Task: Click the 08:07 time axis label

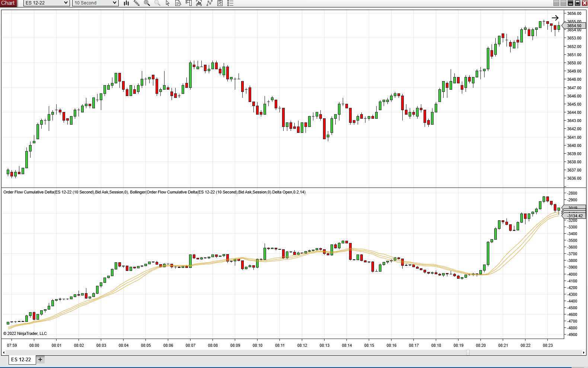Action: [191, 345]
